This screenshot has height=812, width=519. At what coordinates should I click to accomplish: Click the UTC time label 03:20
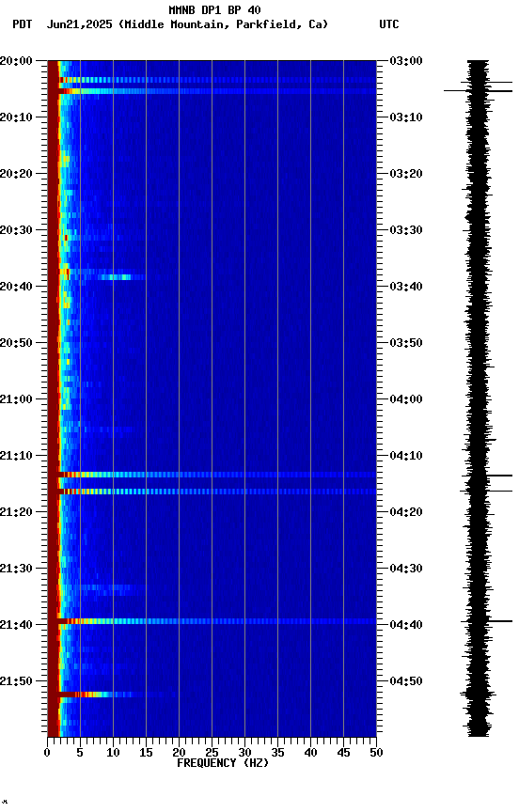(x=406, y=174)
